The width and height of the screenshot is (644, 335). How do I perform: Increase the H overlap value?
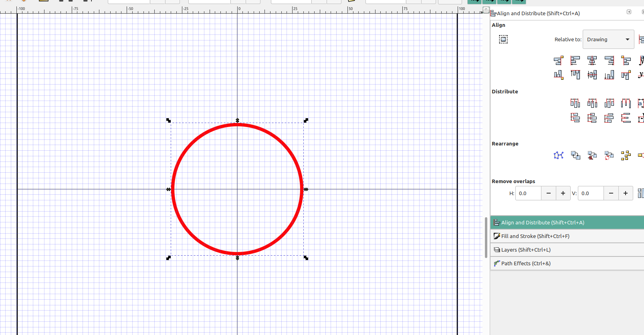[563, 193]
